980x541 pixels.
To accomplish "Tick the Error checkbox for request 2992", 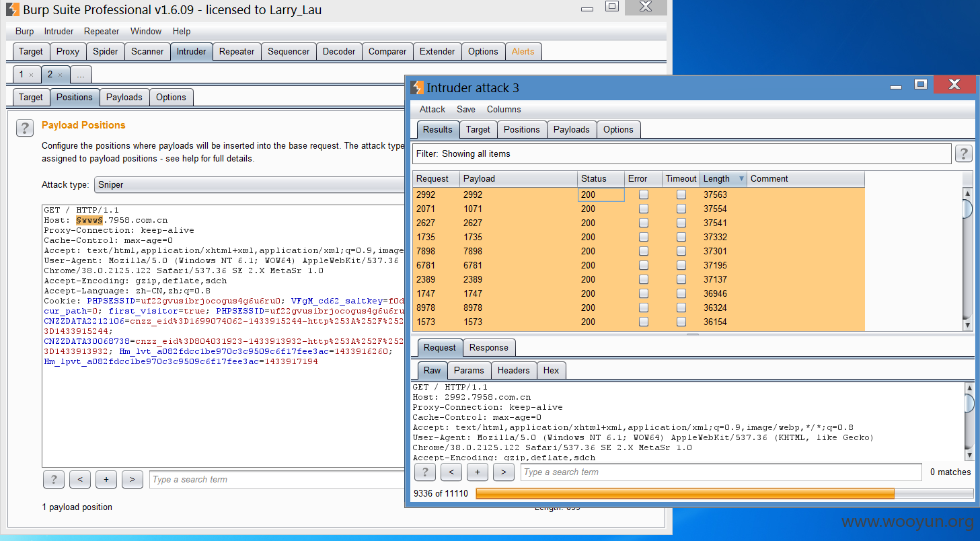I will pyautogui.click(x=644, y=194).
